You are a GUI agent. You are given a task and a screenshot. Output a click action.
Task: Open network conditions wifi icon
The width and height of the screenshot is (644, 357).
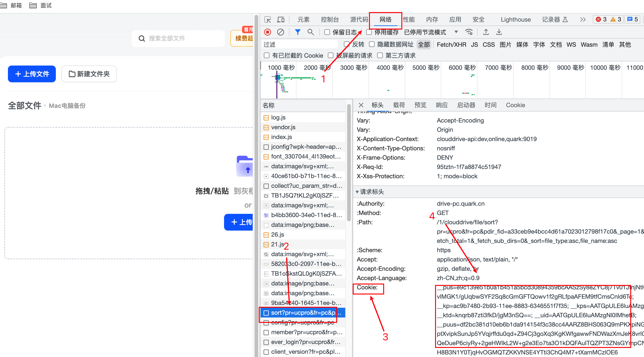click(469, 32)
